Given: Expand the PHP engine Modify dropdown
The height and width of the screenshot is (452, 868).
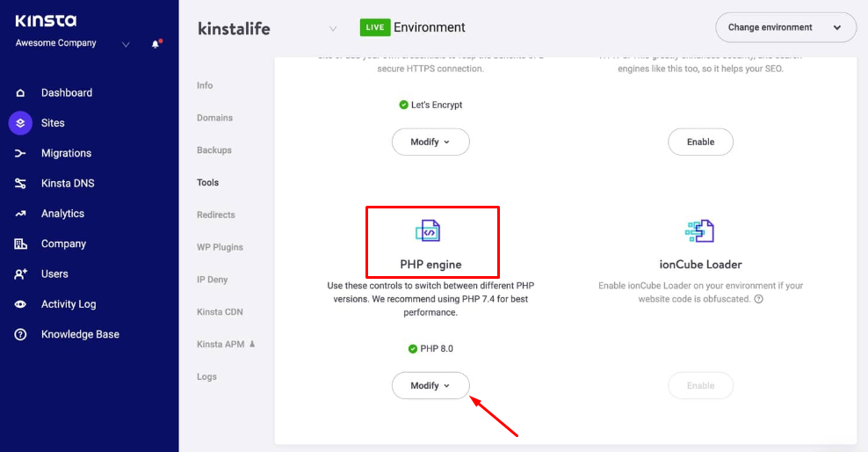Looking at the screenshot, I should tap(430, 385).
